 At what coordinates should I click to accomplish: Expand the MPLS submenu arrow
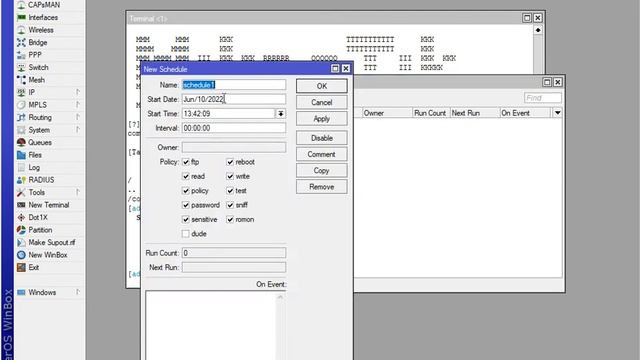tap(78, 105)
